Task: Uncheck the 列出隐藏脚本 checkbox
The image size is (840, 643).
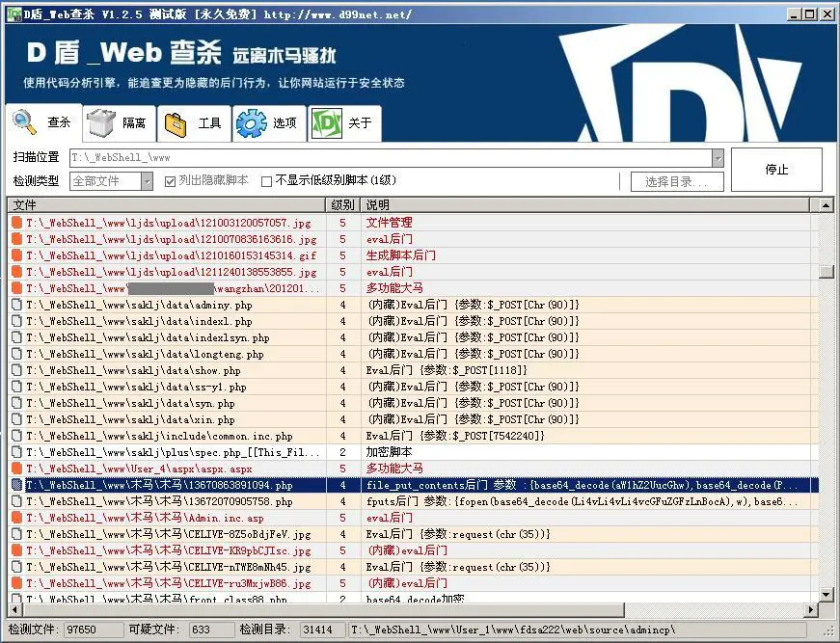Action: click(x=170, y=181)
